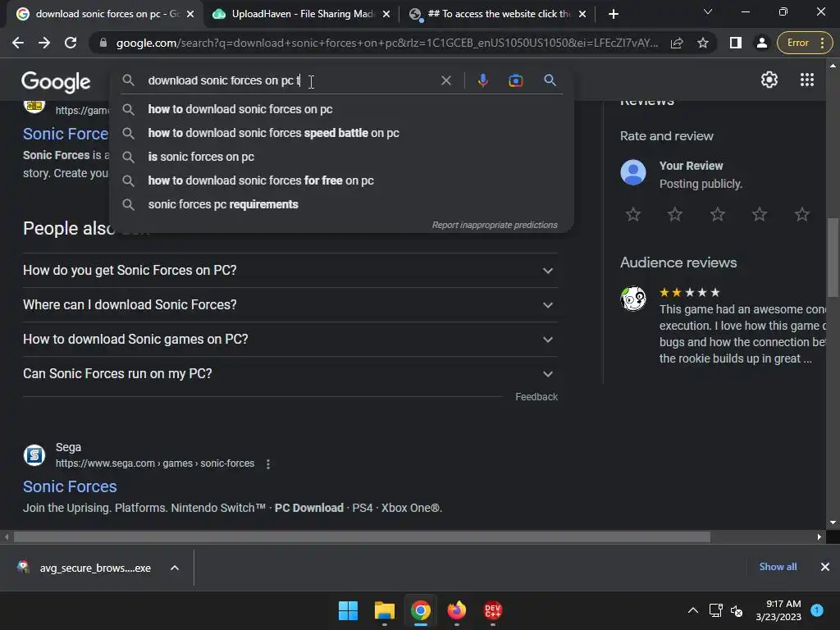Rate two stars in Your Review

pyautogui.click(x=675, y=214)
